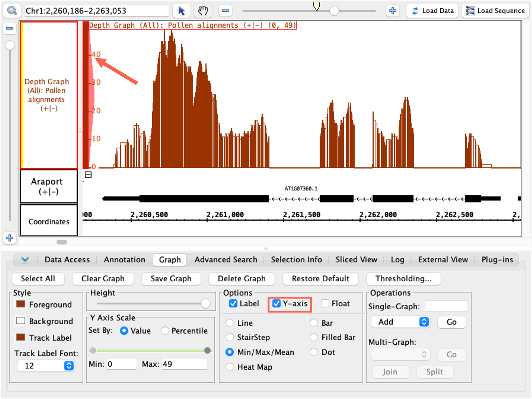The height and width of the screenshot is (399, 532).
Task: Open the Sliced View tab
Action: (x=356, y=260)
